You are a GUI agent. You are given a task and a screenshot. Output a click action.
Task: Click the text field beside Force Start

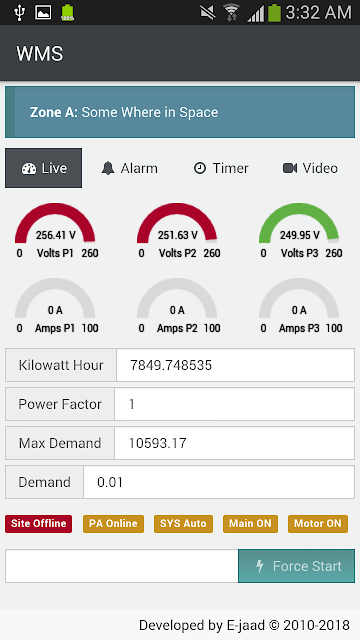click(x=122, y=566)
